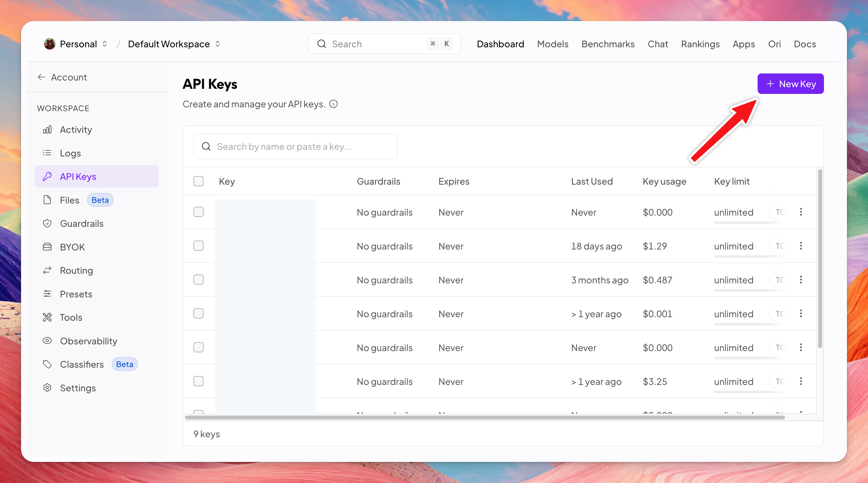The width and height of the screenshot is (868, 483).
Task: Focus the top Search box
Action: 385,44
